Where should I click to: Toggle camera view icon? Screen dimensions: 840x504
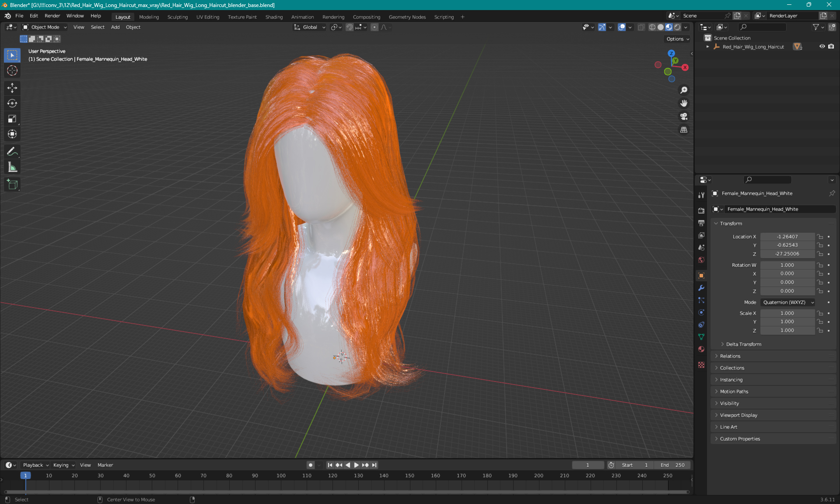(684, 116)
